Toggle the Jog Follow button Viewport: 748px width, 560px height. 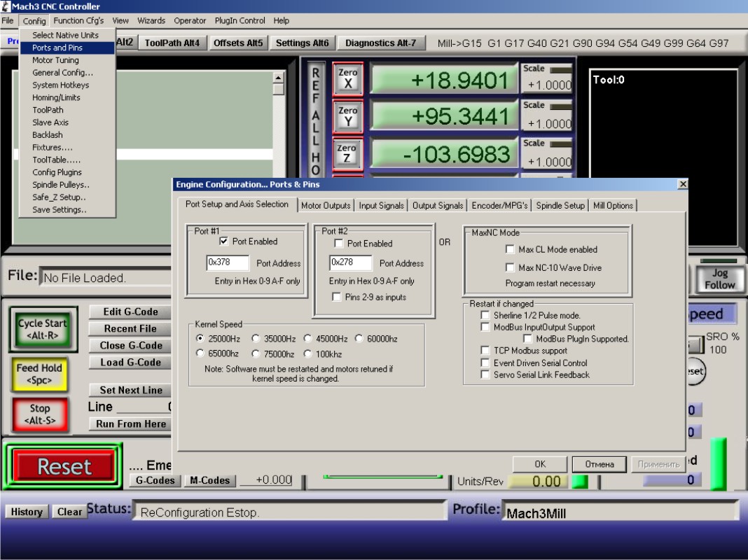click(x=719, y=279)
